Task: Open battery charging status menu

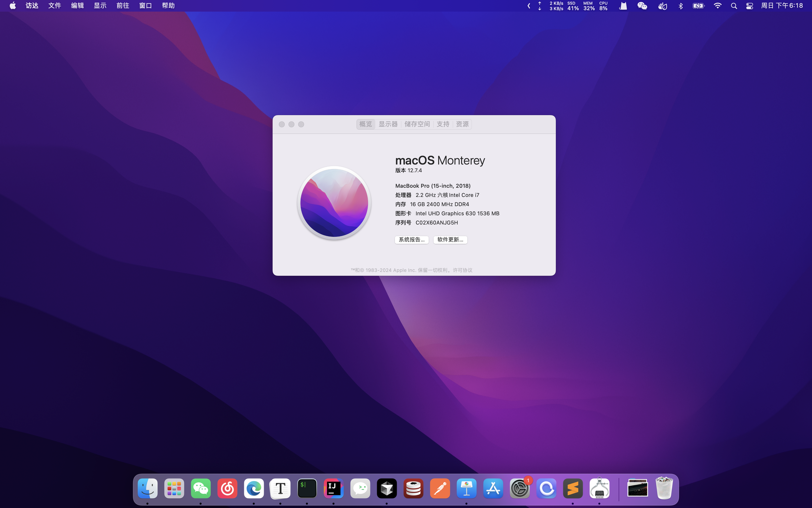Action: pos(699,6)
